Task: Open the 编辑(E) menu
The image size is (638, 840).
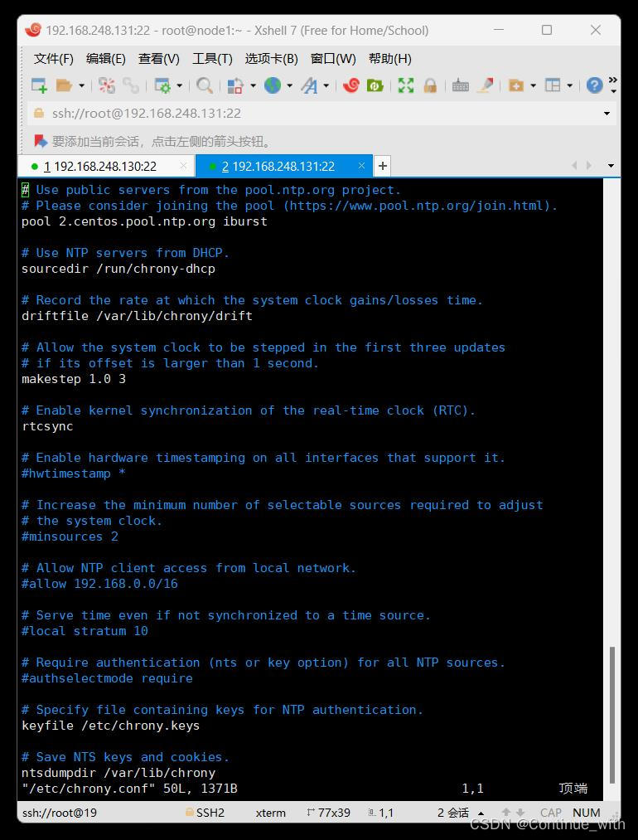Action: point(106,59)
